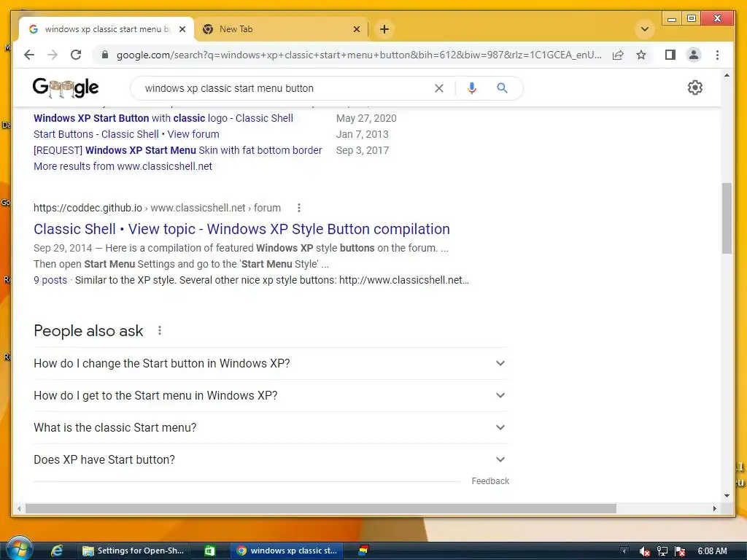
Task: Expand How do I get to the Start menu question
Action: 271,396
